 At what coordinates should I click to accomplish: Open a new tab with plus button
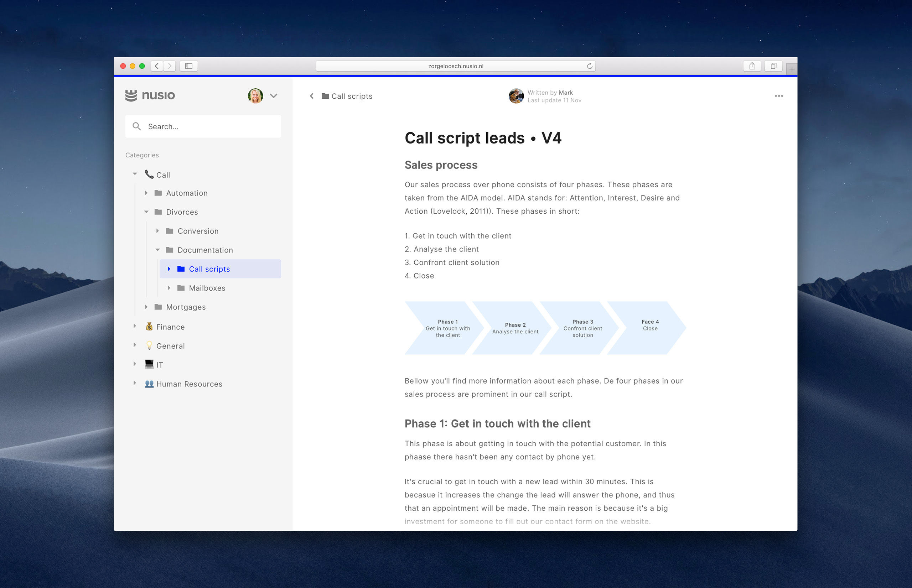click(x=792, y=69)
